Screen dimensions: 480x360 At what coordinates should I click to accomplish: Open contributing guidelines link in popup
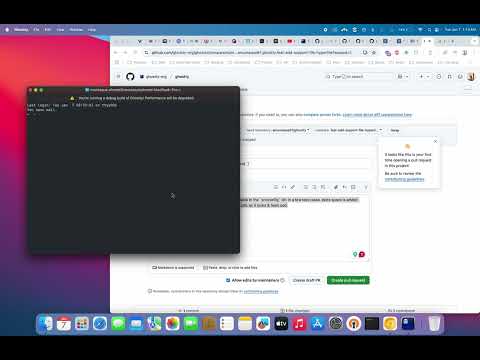[404, 179]
